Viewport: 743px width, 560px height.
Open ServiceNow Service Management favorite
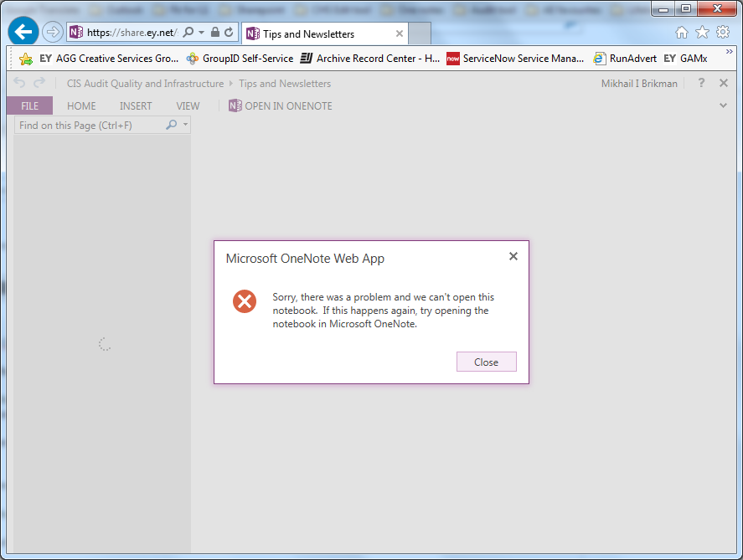click(515, 59)
